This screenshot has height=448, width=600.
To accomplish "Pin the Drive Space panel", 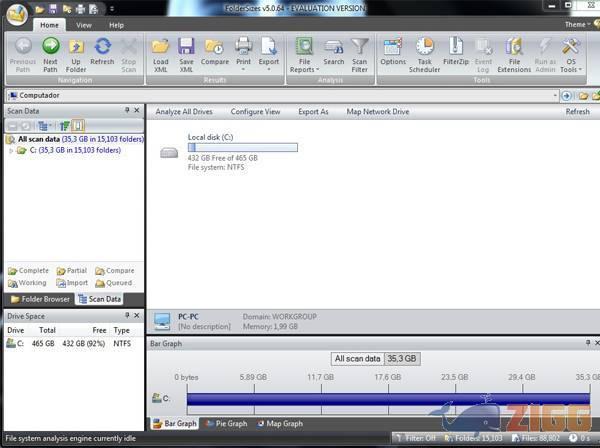I will tap(126, 316).
